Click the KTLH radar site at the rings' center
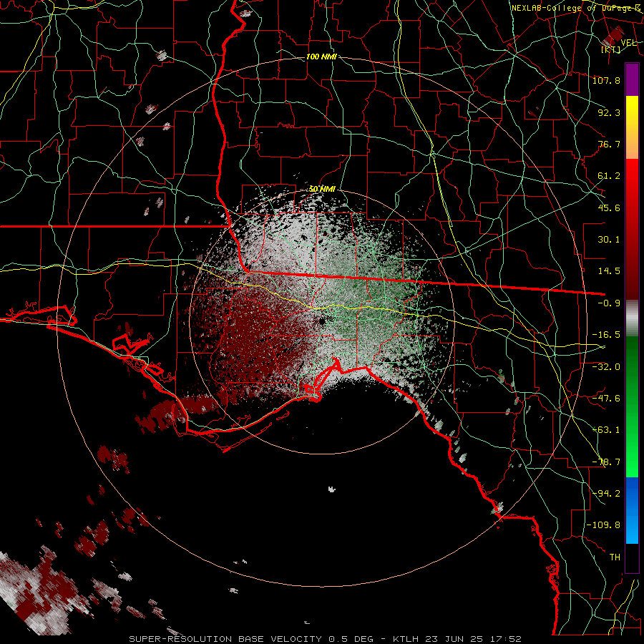Screen dimensions: 644x644 pos(322,321)
